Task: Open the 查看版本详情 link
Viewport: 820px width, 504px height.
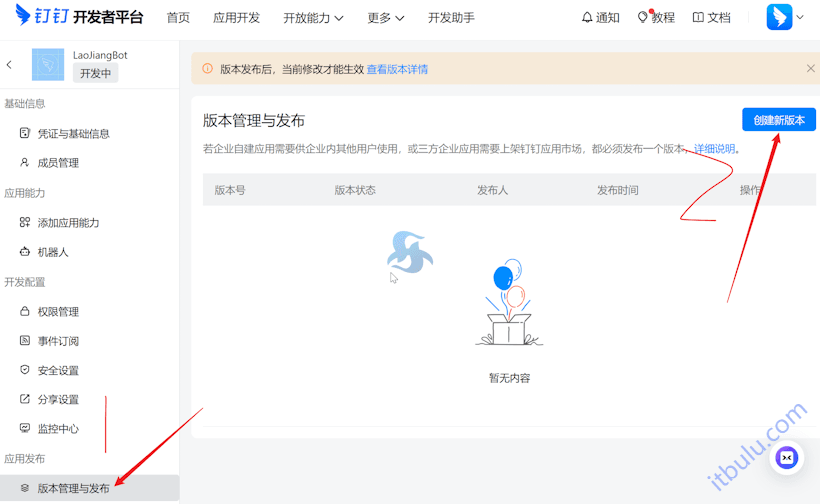Action: pyautogui.click(x=397, y=69)
